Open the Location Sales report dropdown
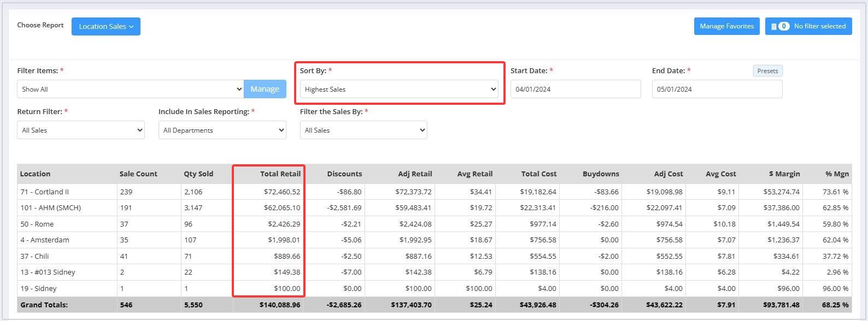This screenshot has height=321, width=868. tap(105, 26)
